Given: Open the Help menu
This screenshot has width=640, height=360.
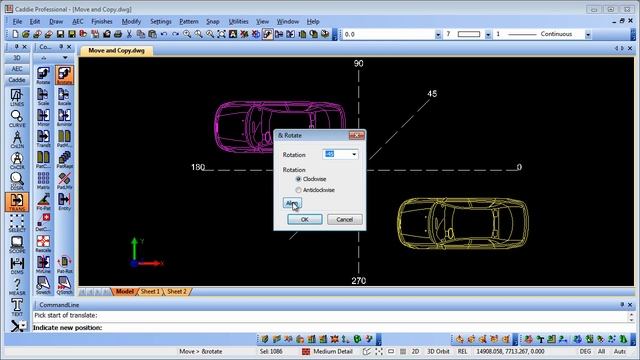Looking at the screenshot, I should click(x=313, y=21).
